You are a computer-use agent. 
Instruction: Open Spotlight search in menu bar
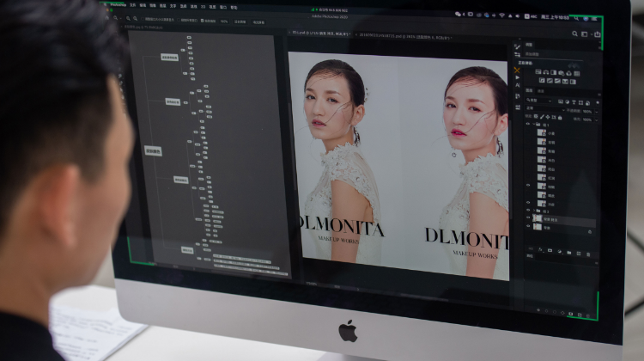(x=577, y=18)
